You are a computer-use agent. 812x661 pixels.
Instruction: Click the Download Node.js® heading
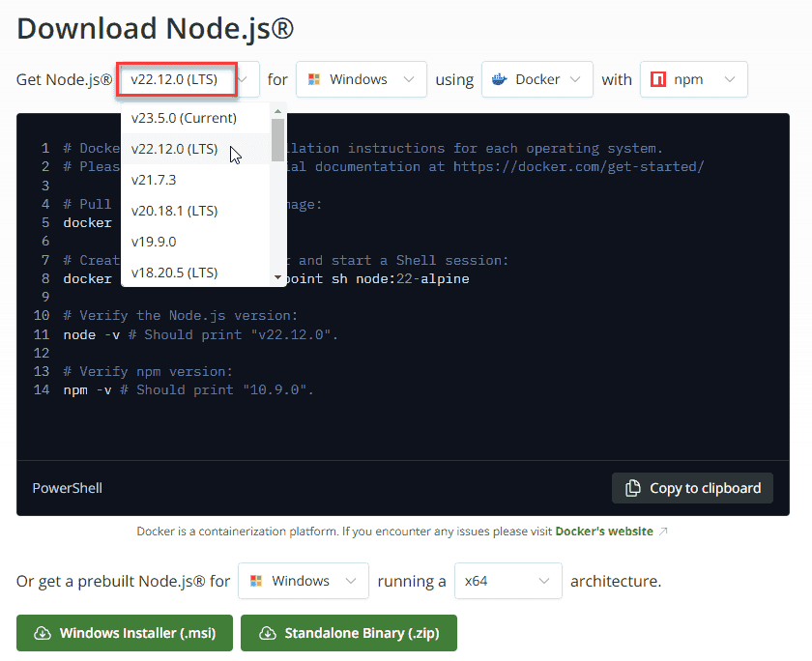click(x=156, y=28)
